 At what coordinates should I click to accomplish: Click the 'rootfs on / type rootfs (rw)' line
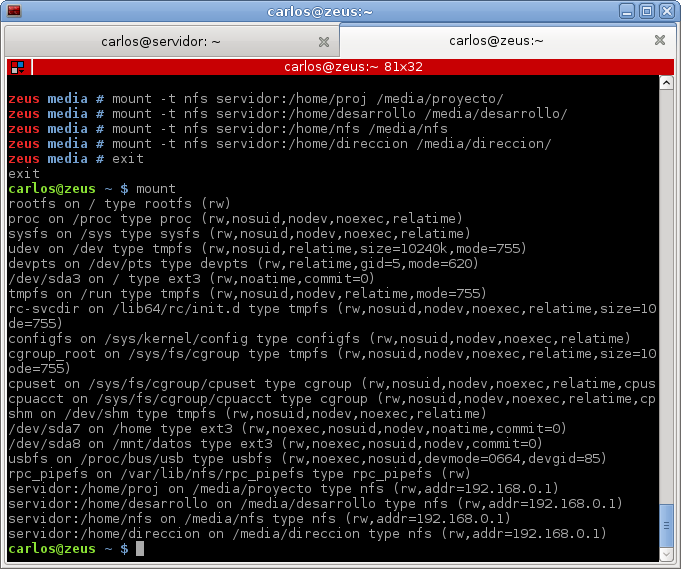point(119,204)
